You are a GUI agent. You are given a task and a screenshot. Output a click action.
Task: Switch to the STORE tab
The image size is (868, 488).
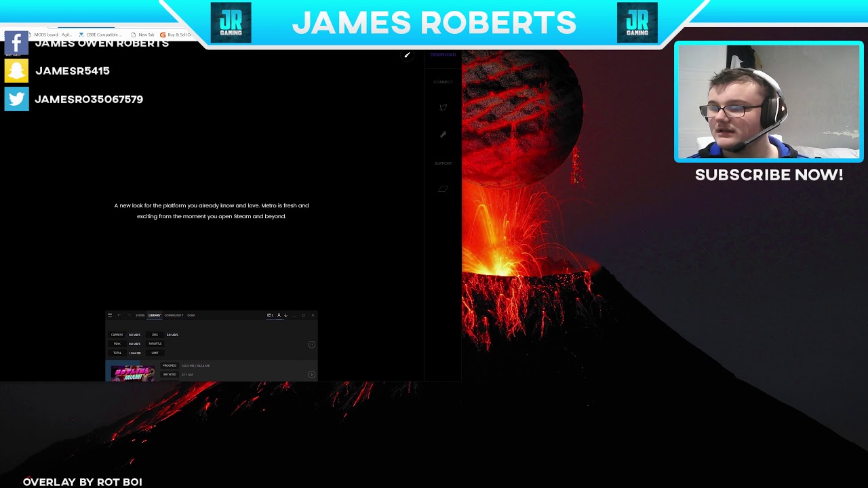pyautogui.click(x=140, y=315)
